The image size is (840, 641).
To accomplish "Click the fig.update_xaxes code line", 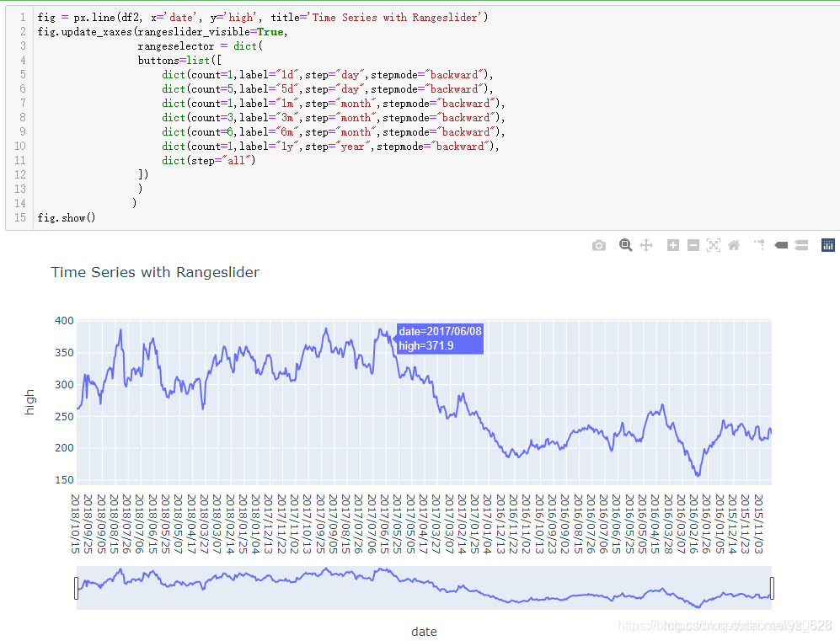I will point(163,32).
